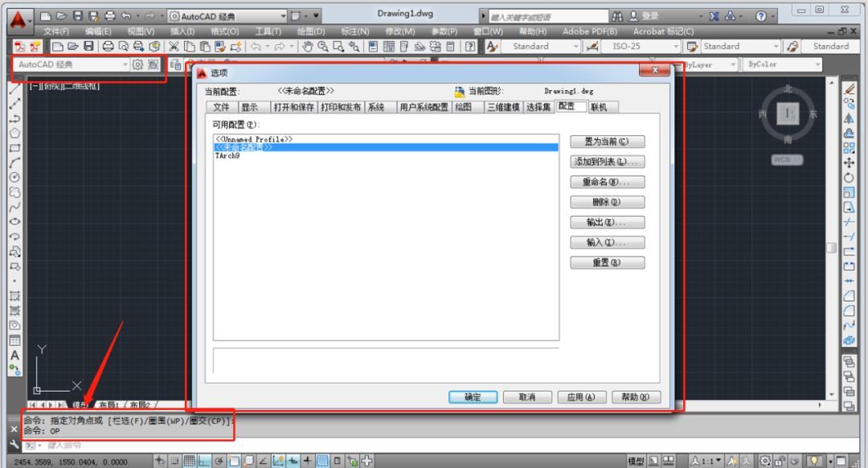Screen dimensions: 868x468
Task: Toggle Ortho Mode in the status bar
Action: point(204,461)
